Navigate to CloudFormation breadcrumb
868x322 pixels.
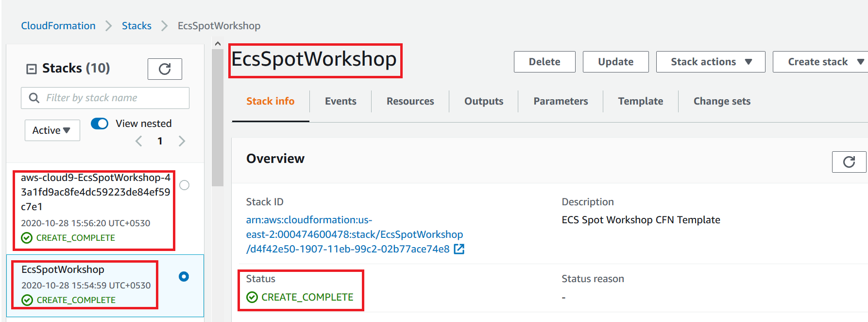click(58, 26)
